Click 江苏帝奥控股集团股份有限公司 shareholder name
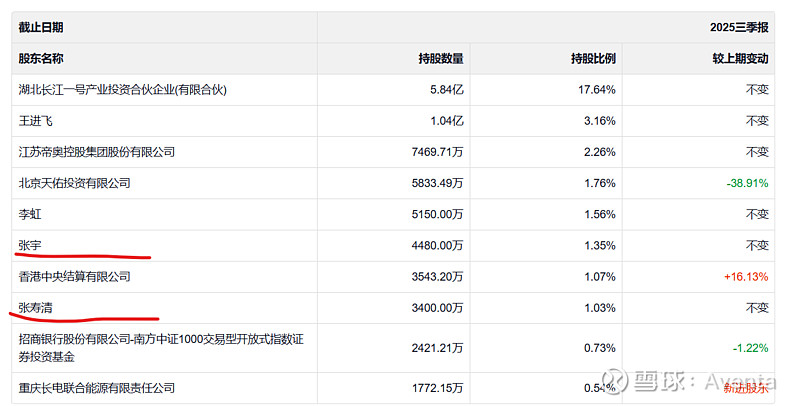Viewport: 800px width, 406px height. 97,152
